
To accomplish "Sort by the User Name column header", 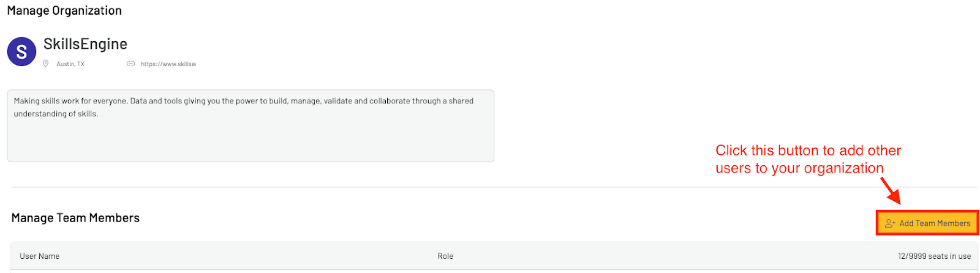I will click(x=40, y=256).
